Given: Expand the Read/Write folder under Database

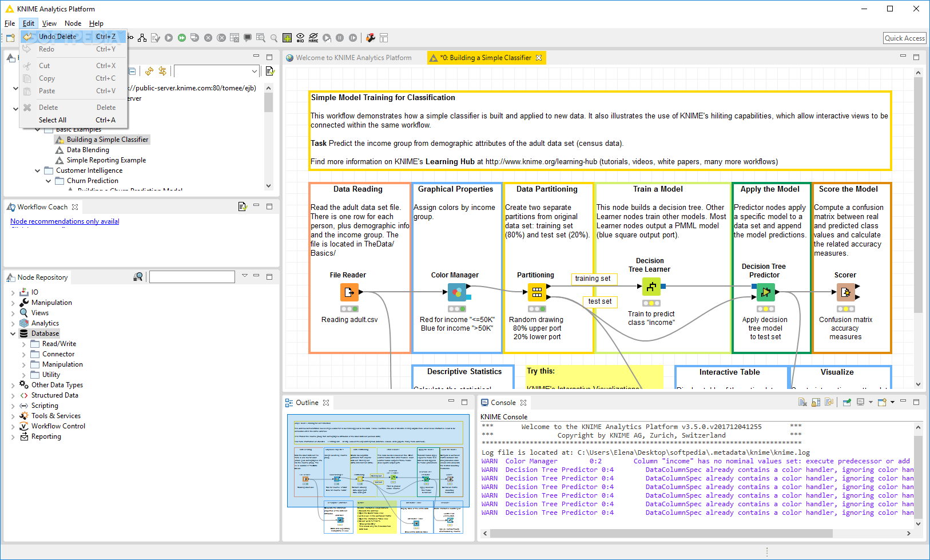Looking at the screenshot, I should pyautogui.click(x=24, y=344).
